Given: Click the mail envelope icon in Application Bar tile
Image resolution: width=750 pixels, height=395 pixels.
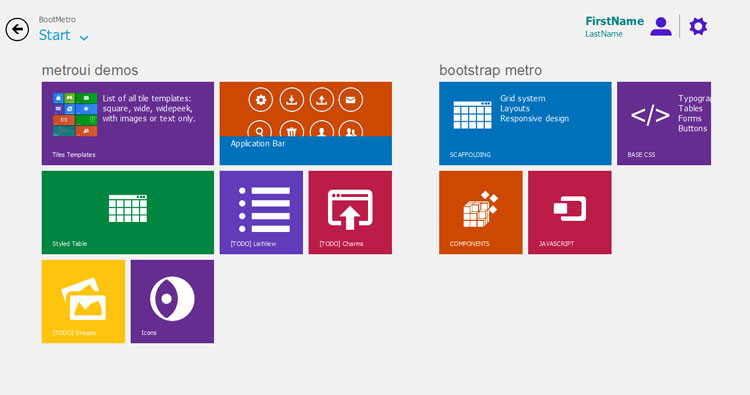Looking at the screenshot, I should click(x=351, y=100).
